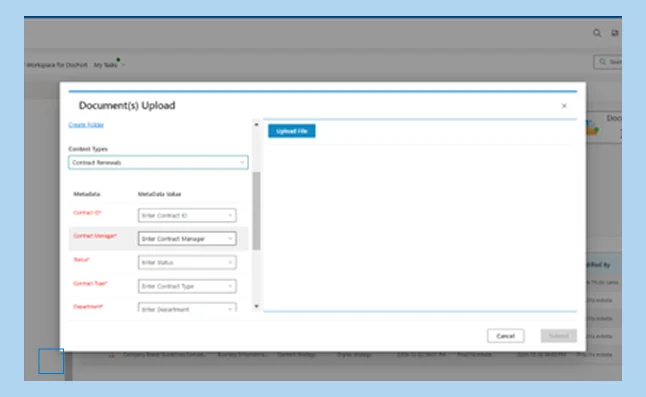Image resolution: width=646 pixels, height=397 pixels.
Task: Click the background page search box
Action: 608,62
